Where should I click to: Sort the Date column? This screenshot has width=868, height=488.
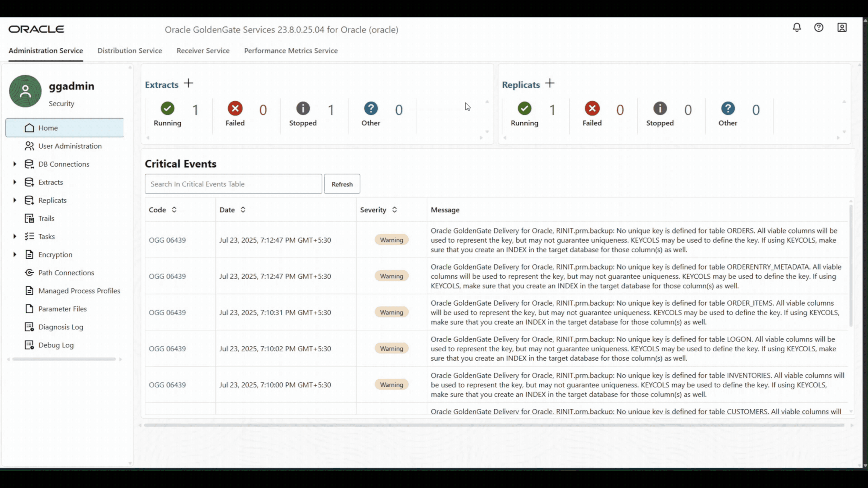(243, 210)
